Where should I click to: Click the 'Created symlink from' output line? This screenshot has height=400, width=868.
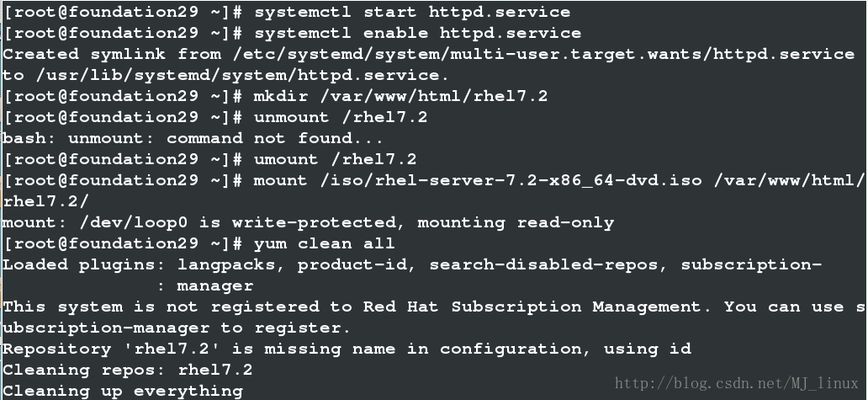[429, 54]
